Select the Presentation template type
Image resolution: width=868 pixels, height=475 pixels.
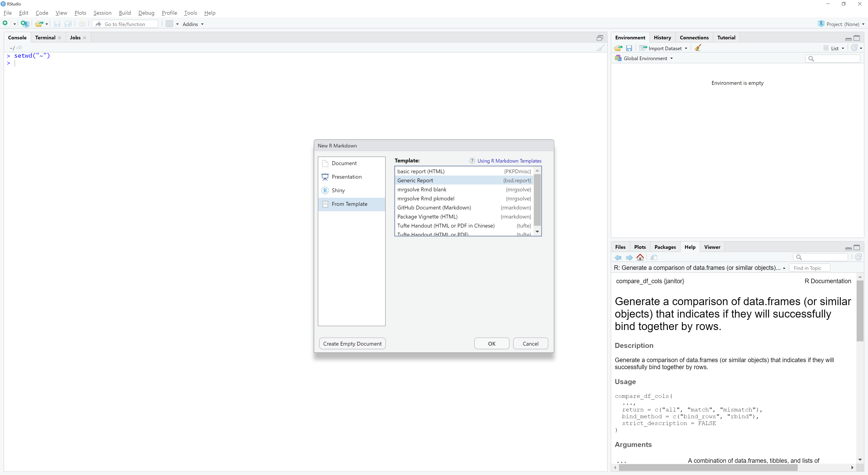(346, 177)
